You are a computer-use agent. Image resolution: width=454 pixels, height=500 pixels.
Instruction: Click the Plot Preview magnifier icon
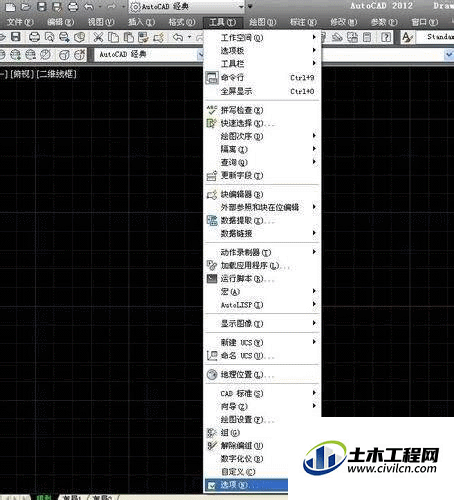49,37
